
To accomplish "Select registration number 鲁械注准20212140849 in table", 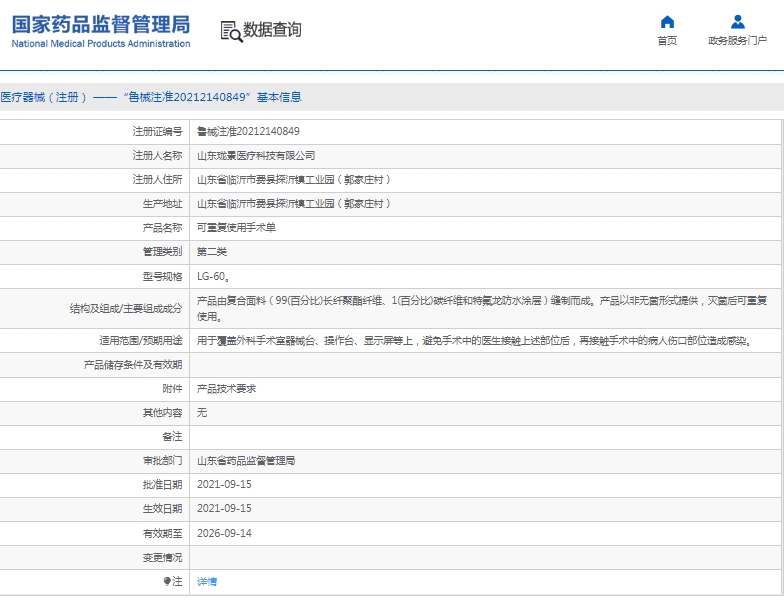I will click(x=248, y=131).
